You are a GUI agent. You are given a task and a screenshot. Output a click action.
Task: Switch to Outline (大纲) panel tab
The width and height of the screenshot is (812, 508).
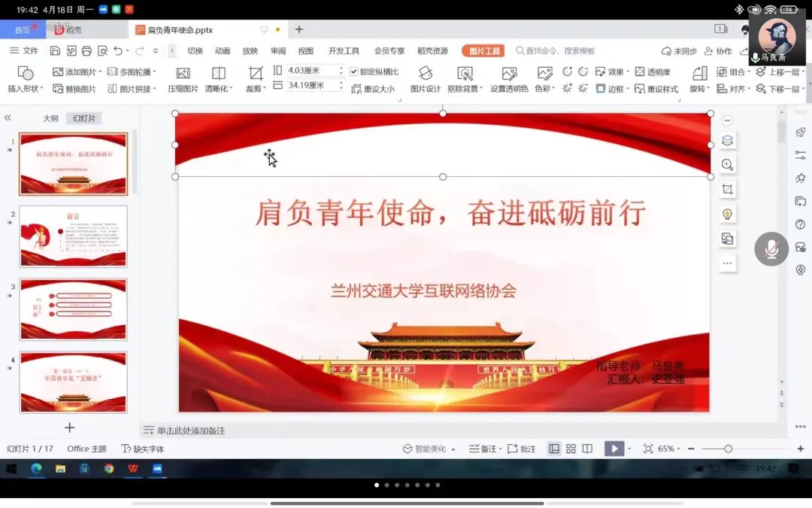coord(50,118)
